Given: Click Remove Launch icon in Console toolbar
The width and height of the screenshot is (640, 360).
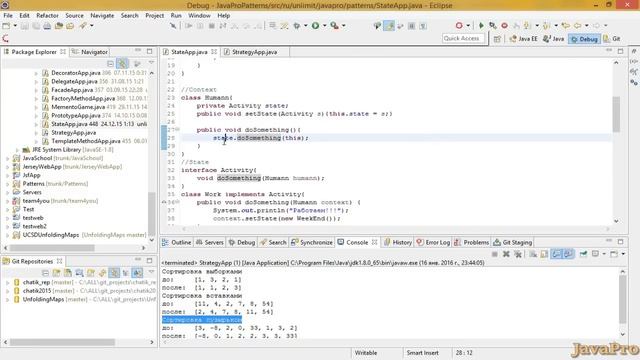Looking at the screenshot, I should tap(506, 254).
